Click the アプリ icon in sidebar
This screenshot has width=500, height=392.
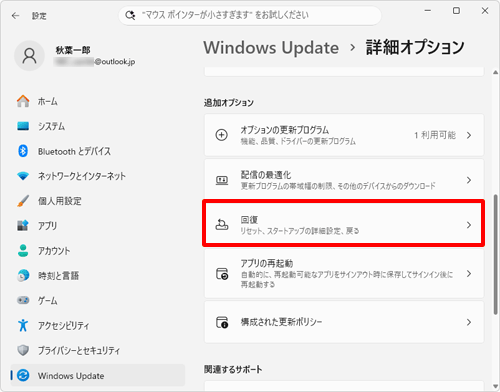[23, 225]
